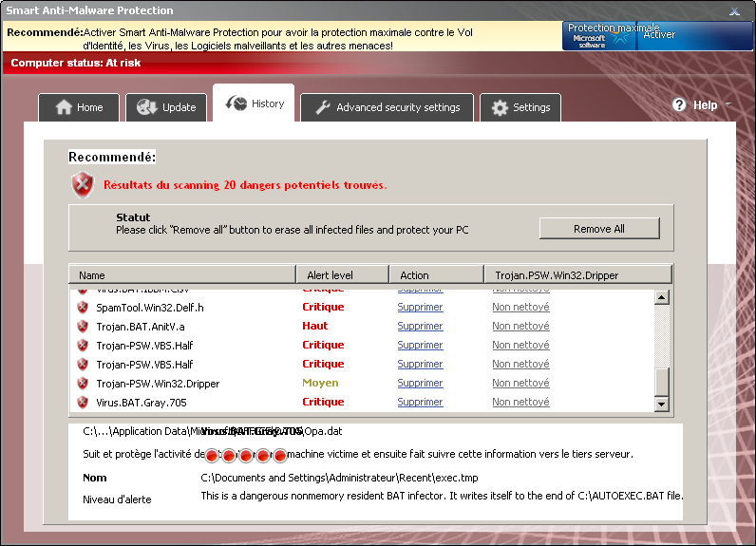Click Non nettoyé for Trojan-PSW.Win32.Dripper
Image resolution: width=756 pixels, height=546 pixels.
pyautogui.click(x=520, y=383)
